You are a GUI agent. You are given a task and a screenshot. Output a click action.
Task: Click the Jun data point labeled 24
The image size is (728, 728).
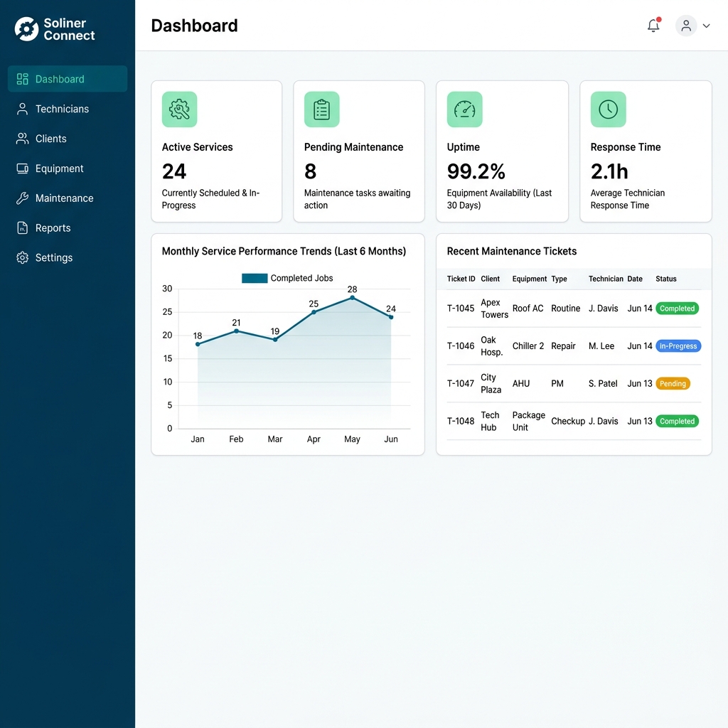[x=391, y=317]
